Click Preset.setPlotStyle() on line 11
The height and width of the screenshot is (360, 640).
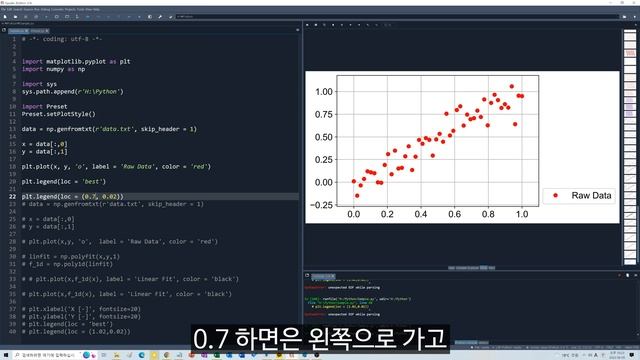tap(58, 114)
